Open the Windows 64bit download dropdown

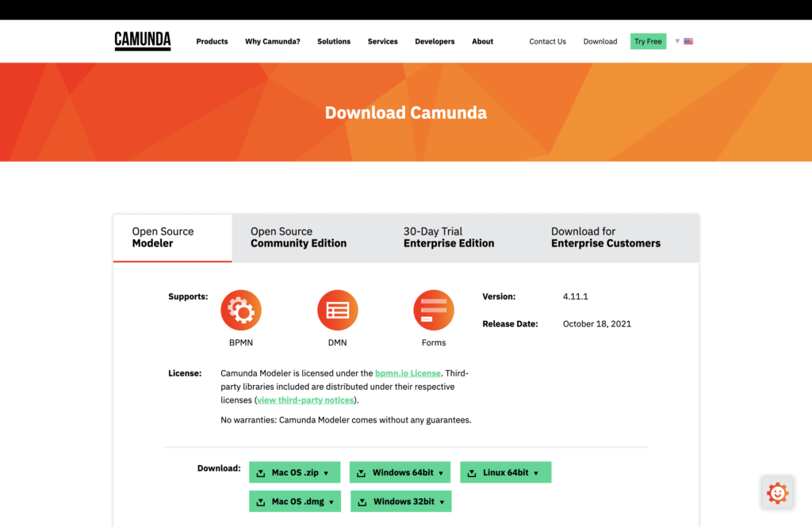click(400, 472)
